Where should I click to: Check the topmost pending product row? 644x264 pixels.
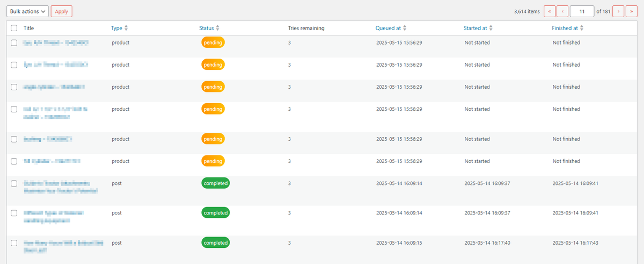point(14,42)
